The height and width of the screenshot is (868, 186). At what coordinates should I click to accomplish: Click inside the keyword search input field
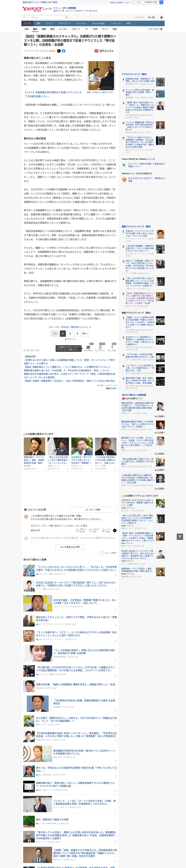[43, 18]
